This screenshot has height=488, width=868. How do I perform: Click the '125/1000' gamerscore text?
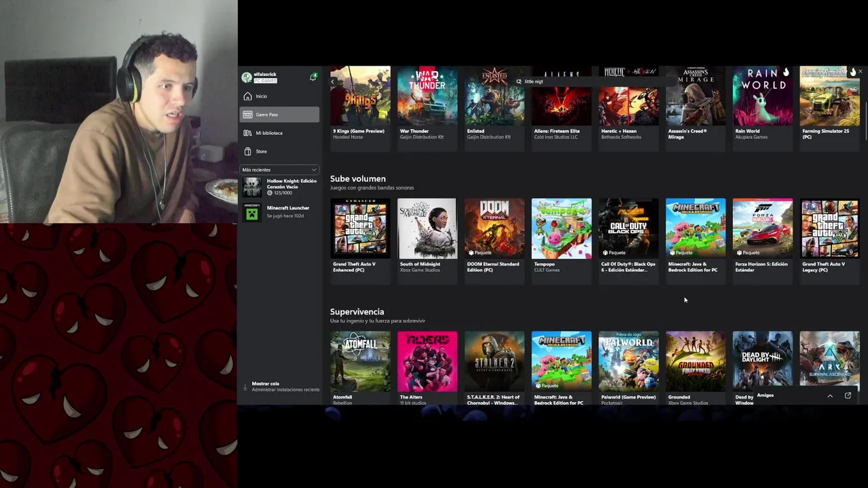(x=283, y=193)
